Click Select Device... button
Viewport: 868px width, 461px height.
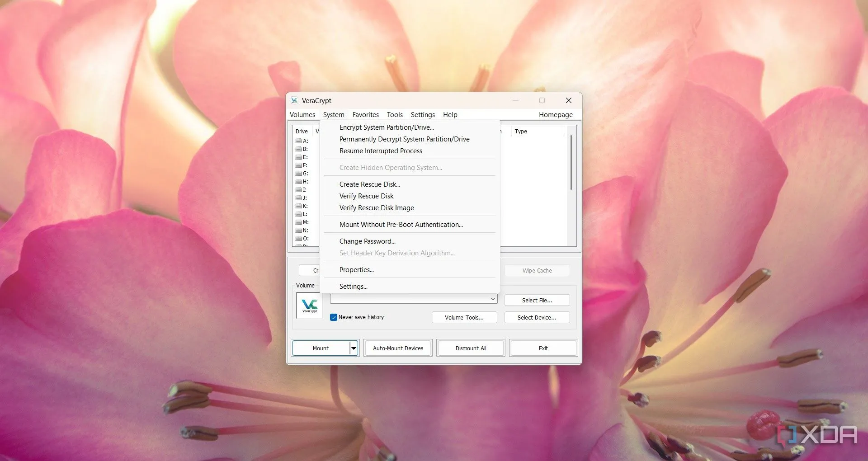[x=537, y=317]
